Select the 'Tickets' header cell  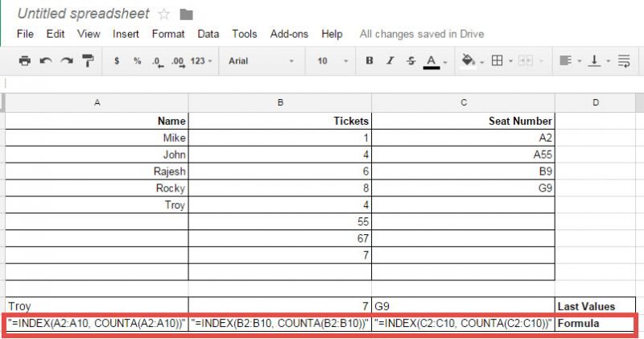coord(280,121)
